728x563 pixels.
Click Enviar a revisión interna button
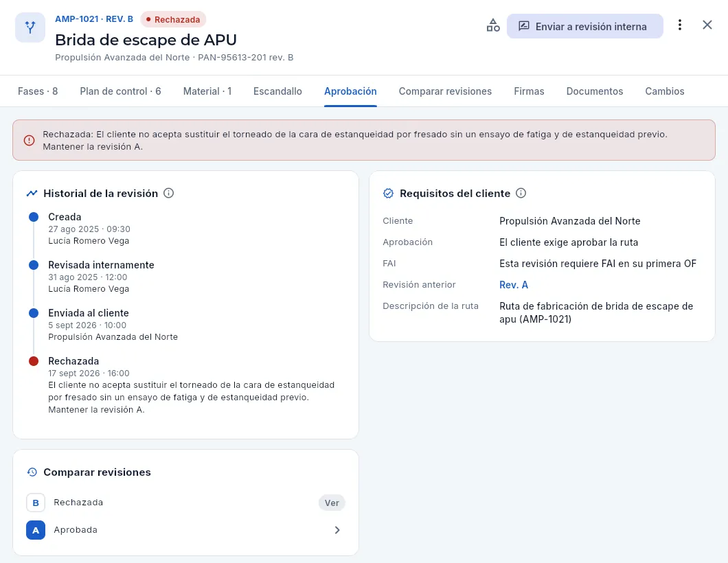pyautogui.click(x=584, y=26)
